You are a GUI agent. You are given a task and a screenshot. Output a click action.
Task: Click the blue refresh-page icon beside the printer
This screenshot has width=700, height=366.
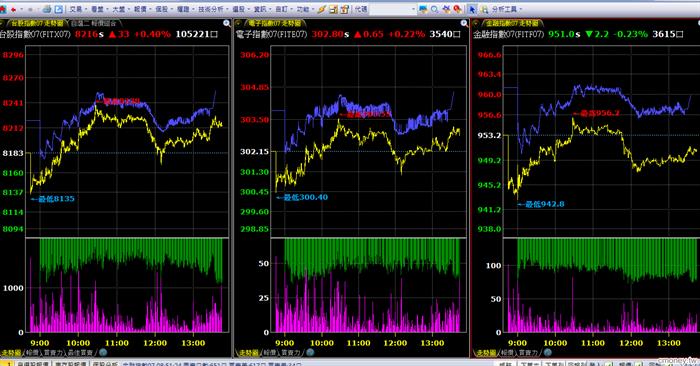tap(58, 9)
